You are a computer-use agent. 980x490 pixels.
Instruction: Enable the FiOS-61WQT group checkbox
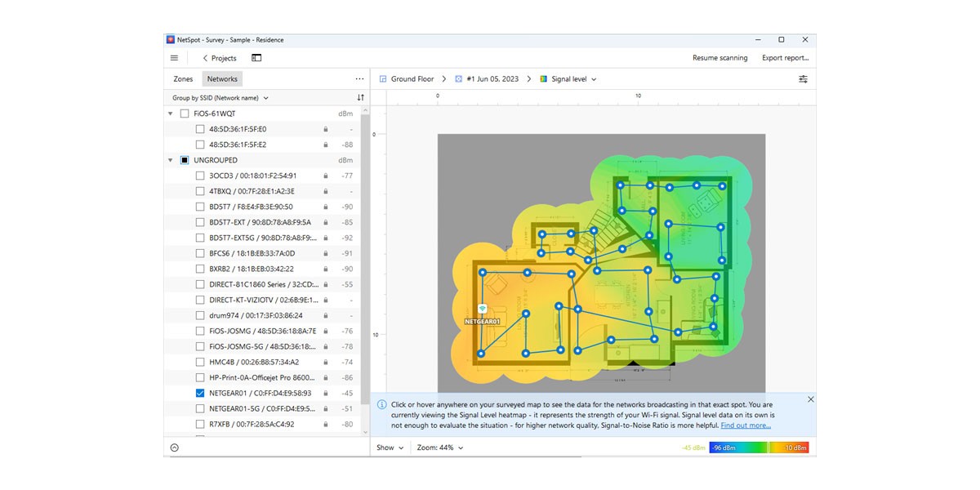(x=184, y=114)
